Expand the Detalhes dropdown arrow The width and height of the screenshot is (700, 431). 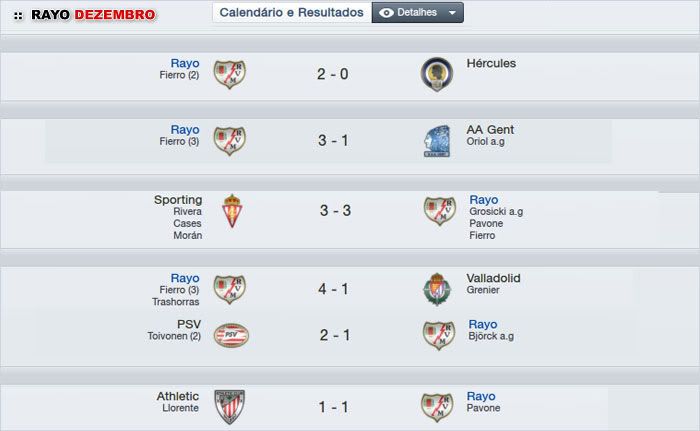(x=453, y=13)
